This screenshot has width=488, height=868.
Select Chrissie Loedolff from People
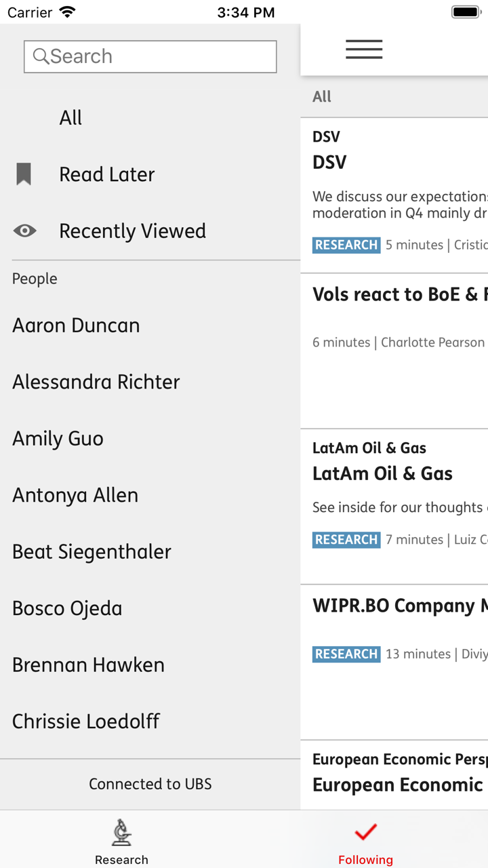pyautogui.click(x=85, y=721)
